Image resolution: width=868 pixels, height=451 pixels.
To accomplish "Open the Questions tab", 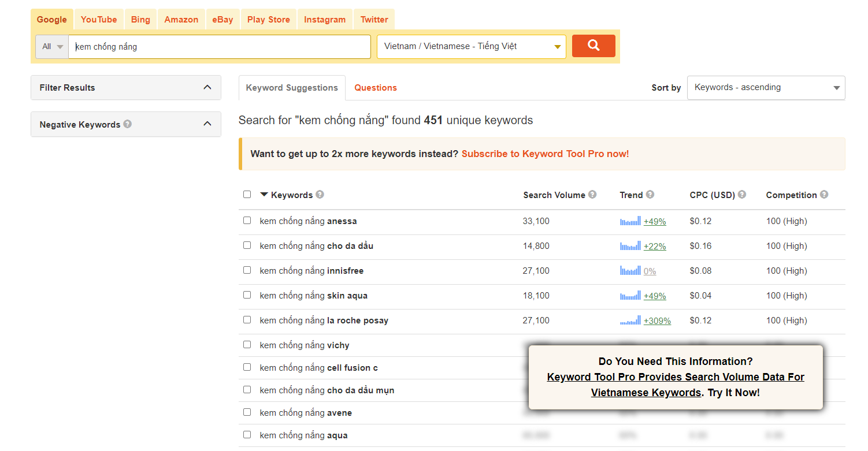I will [x=376, y=88].
